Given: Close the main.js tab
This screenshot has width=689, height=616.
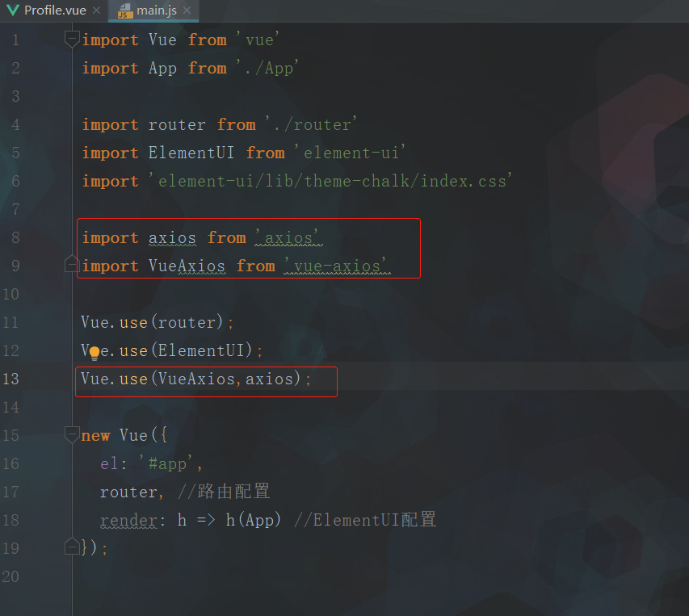Looking at the screenshot, I should click(x=187, y=10).
